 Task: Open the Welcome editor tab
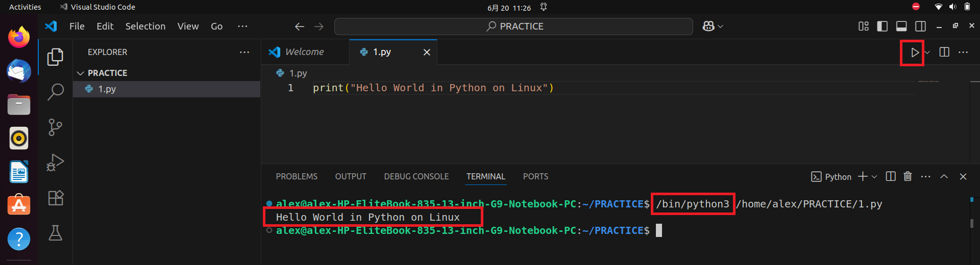click(305, 52)
